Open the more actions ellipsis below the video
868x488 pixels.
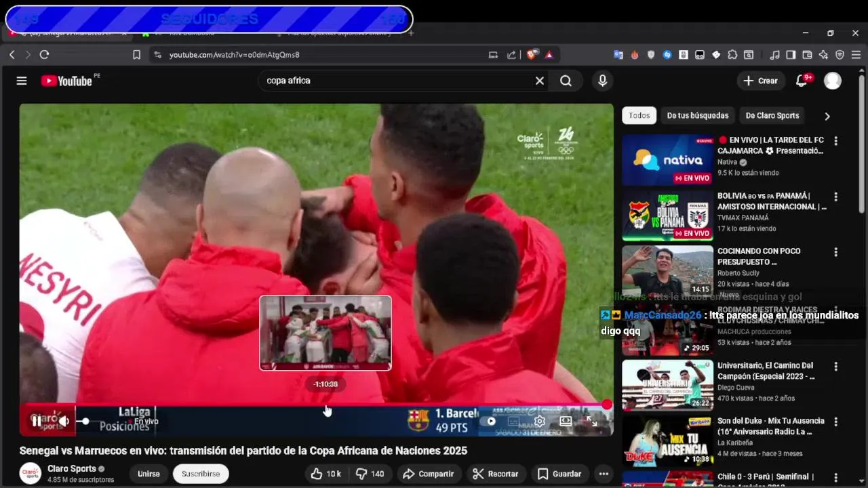click(x=604, y=474)
